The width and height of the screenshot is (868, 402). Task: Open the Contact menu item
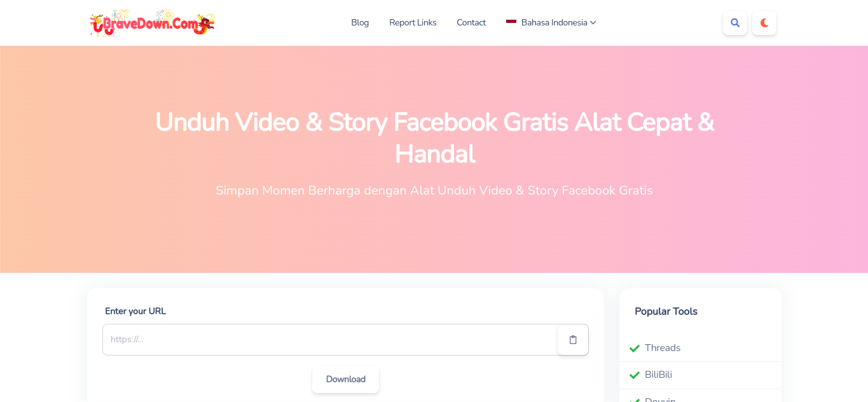[x=471, y=22]
